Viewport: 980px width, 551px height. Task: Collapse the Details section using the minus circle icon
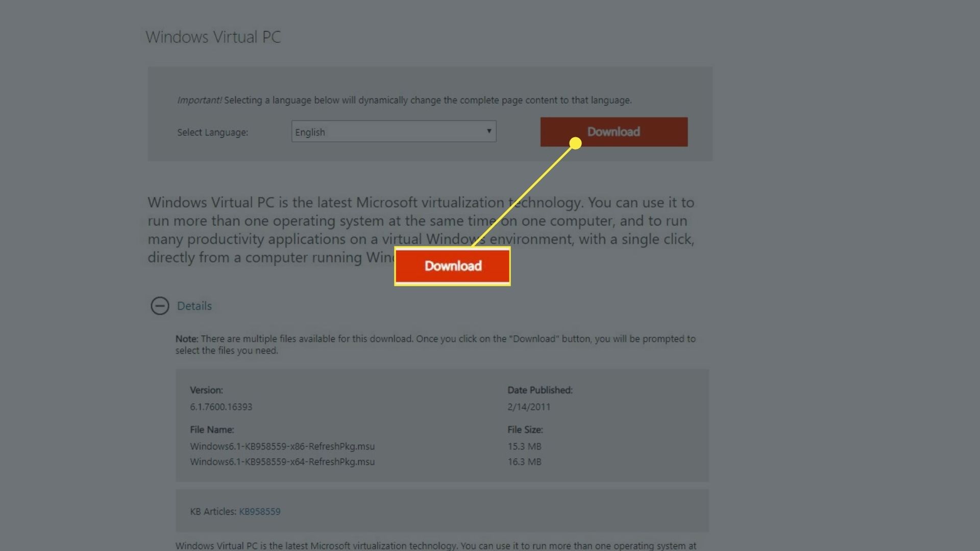point(160,306)
